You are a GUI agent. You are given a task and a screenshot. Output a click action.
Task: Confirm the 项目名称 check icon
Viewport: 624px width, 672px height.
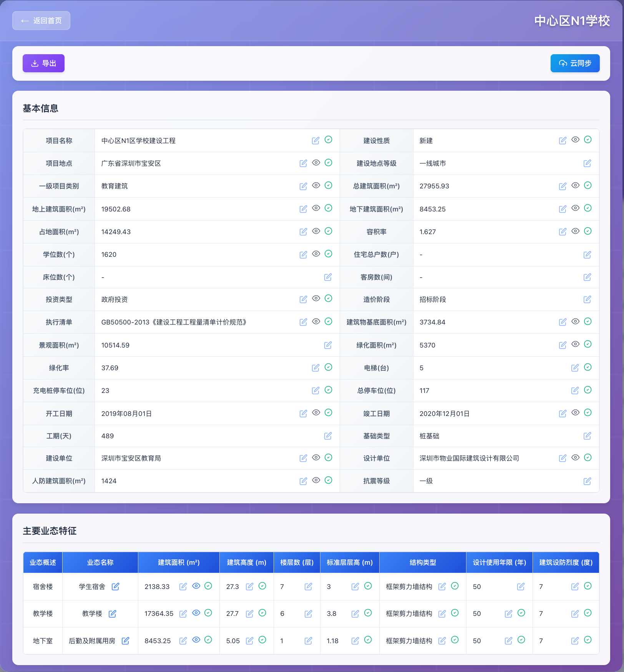coord(329,140)
